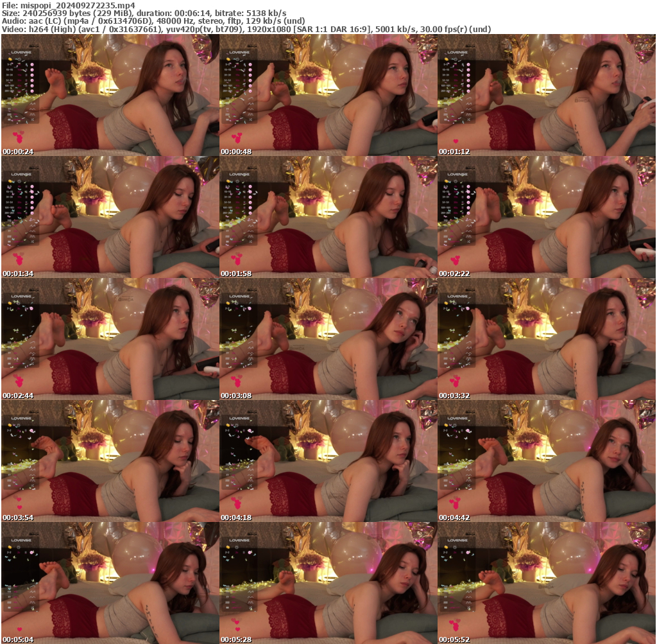Click the Audio codec info line
657x644 pixels.
[x=153, y=21]
